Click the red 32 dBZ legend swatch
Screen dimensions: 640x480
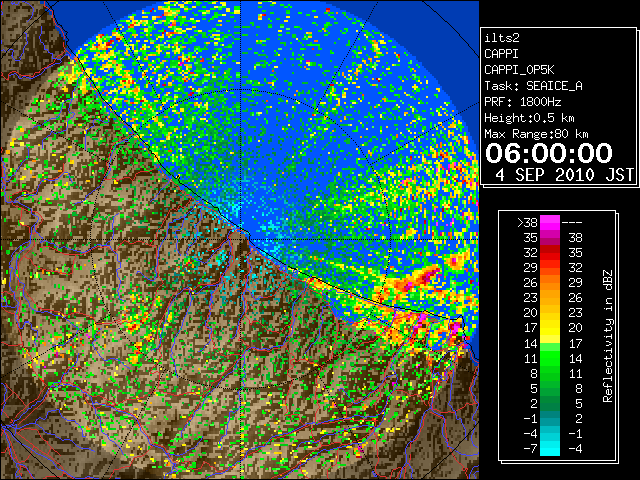click(x=550, y=253)
